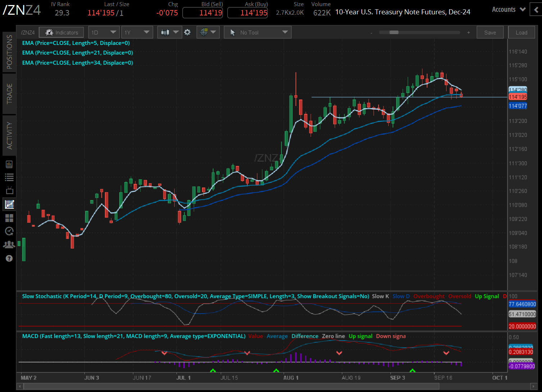Select the watchlist icon in the sidebar
Viewport: 542px width, 392px height.
click(x=9, y=177)
